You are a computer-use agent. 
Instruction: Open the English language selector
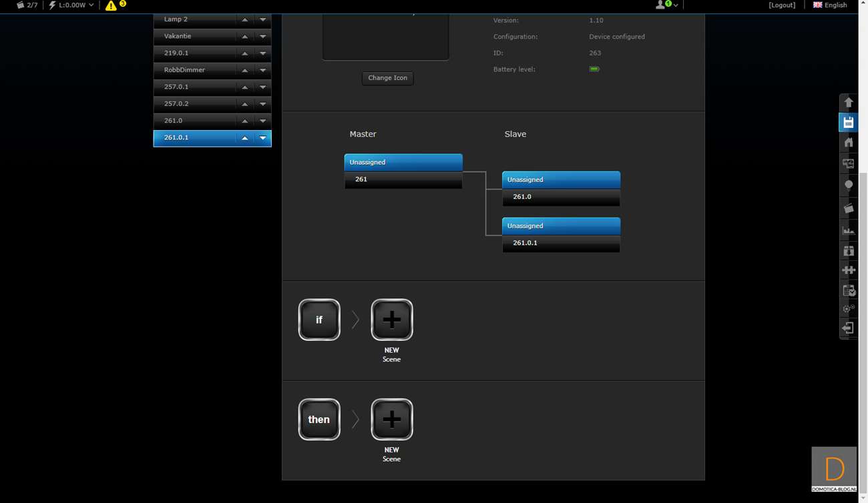[829, 5]
